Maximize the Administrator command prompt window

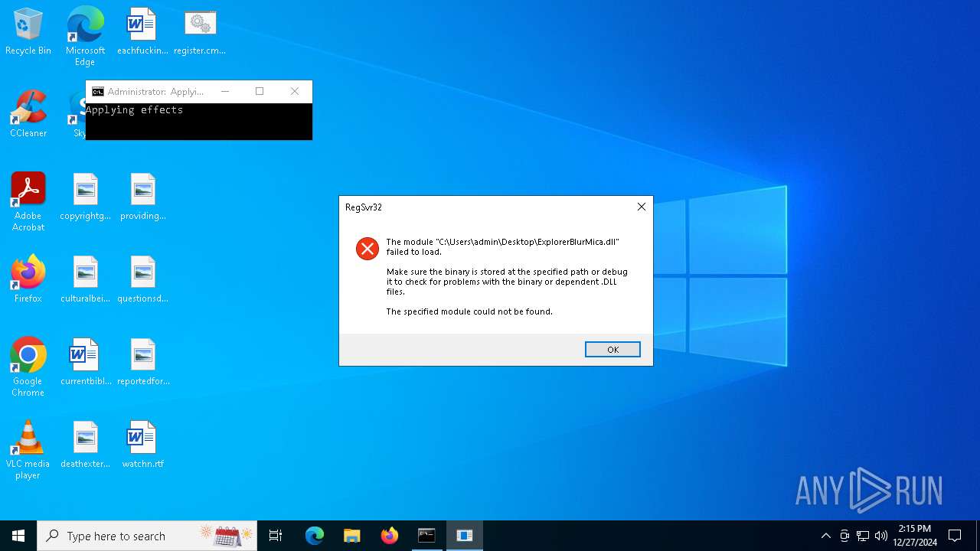coord(260,91)
